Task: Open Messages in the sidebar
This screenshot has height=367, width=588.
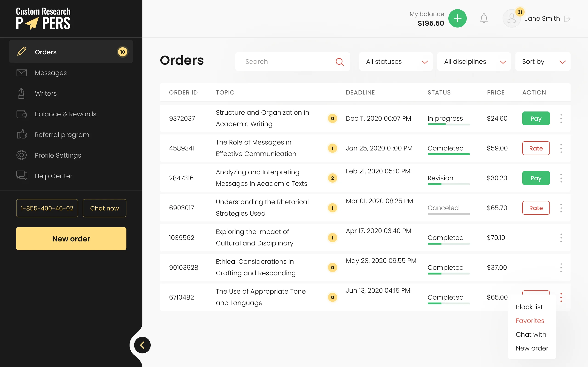Action: click(x=51, y=72)
